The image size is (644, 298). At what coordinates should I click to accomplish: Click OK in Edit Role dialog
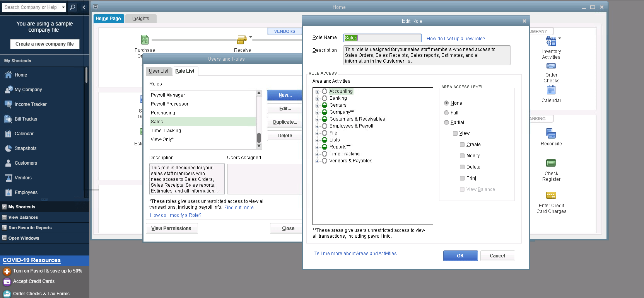pos(460,256)
